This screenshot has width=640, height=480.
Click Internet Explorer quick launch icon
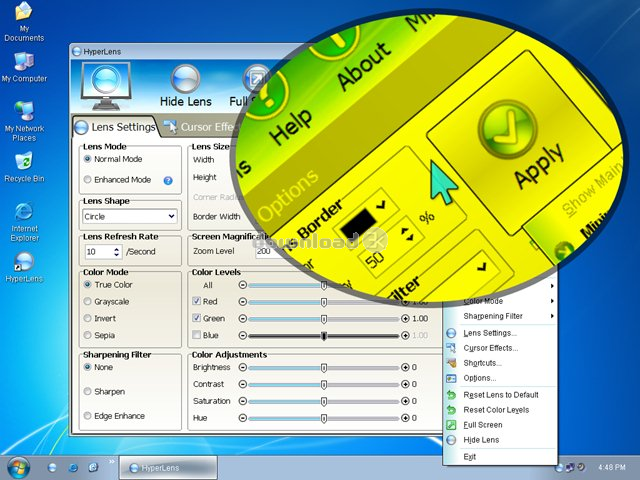pyautogui.click(x=73, y=468)
